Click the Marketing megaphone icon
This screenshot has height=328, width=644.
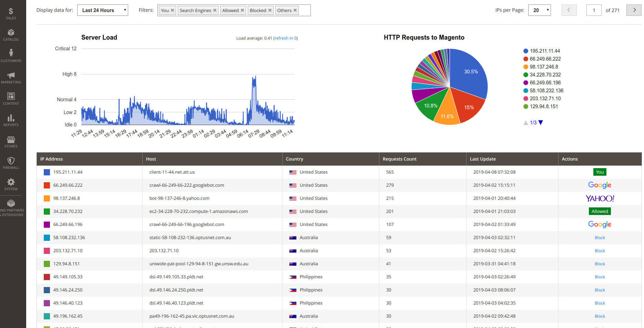click(11, 76)
